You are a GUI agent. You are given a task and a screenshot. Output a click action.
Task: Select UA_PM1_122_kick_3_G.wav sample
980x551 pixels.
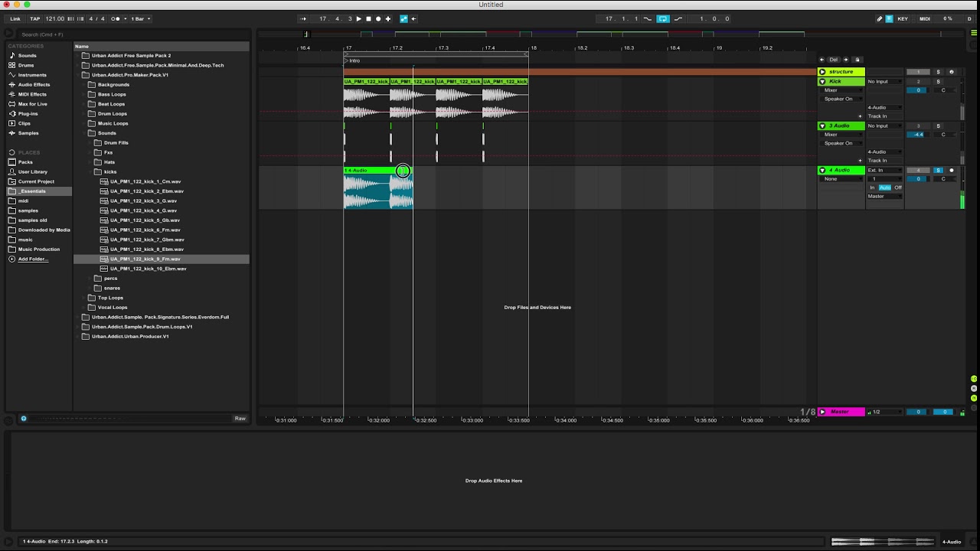[143, 201]
